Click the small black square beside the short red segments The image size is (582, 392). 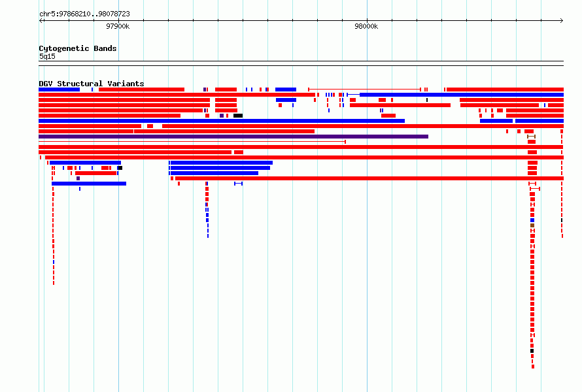(120, 168)
